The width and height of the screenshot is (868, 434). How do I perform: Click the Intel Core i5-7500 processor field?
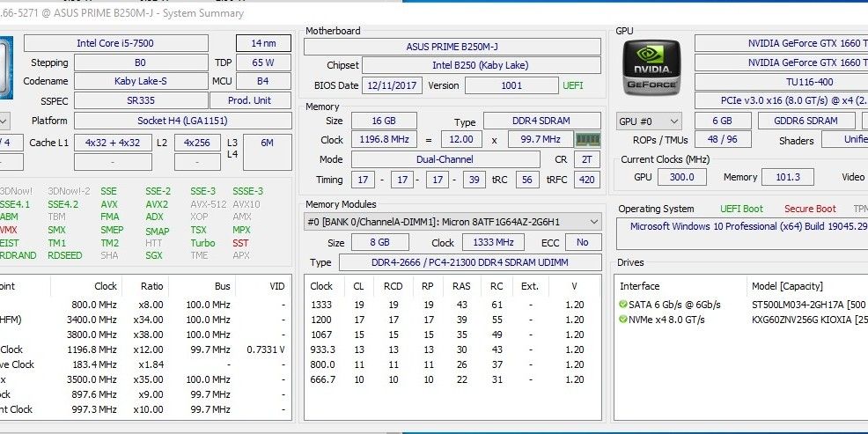click(x=115, y=43)
